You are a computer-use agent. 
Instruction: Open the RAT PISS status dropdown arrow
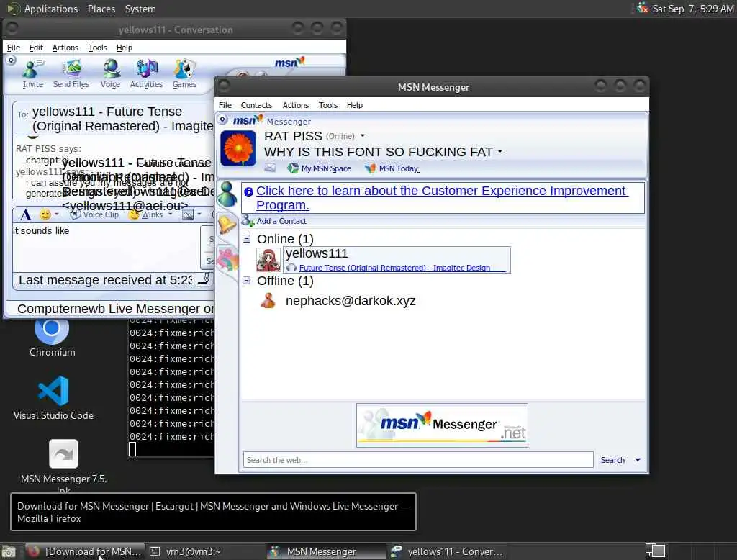coord(363,136)
